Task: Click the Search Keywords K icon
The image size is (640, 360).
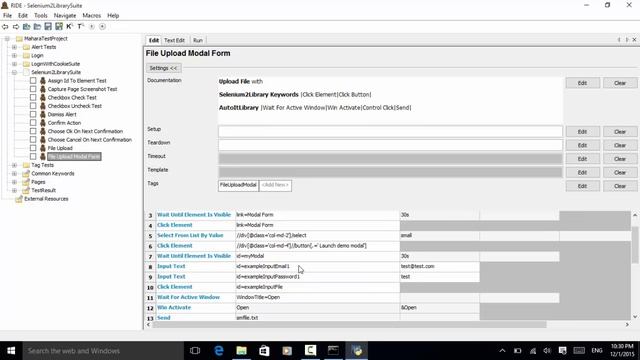Action: pos(69,27)
